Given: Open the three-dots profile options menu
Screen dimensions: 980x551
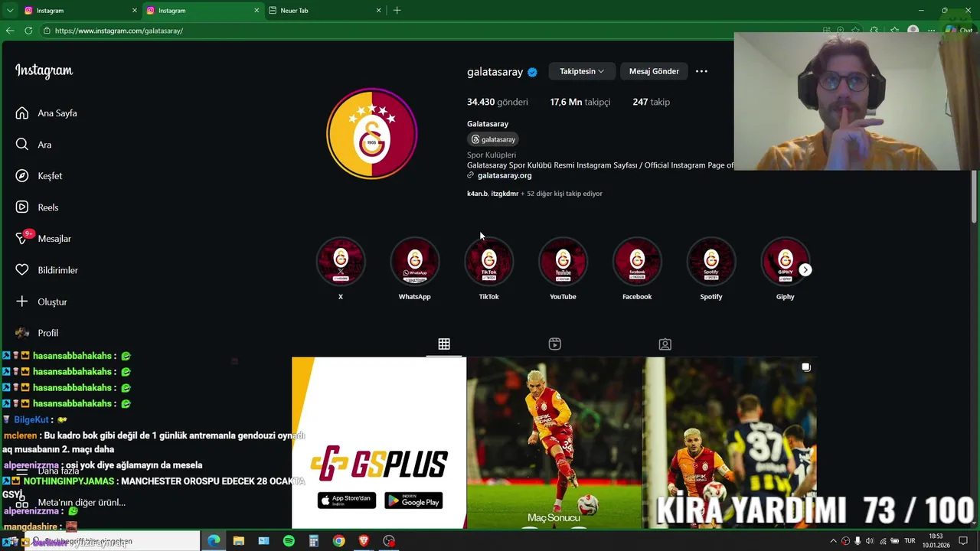Looking at the screenshot, I should [x=701, y=71].
